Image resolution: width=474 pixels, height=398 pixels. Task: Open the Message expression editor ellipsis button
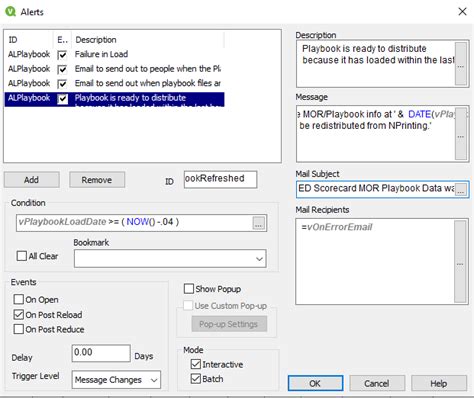(x=461, y=133)
